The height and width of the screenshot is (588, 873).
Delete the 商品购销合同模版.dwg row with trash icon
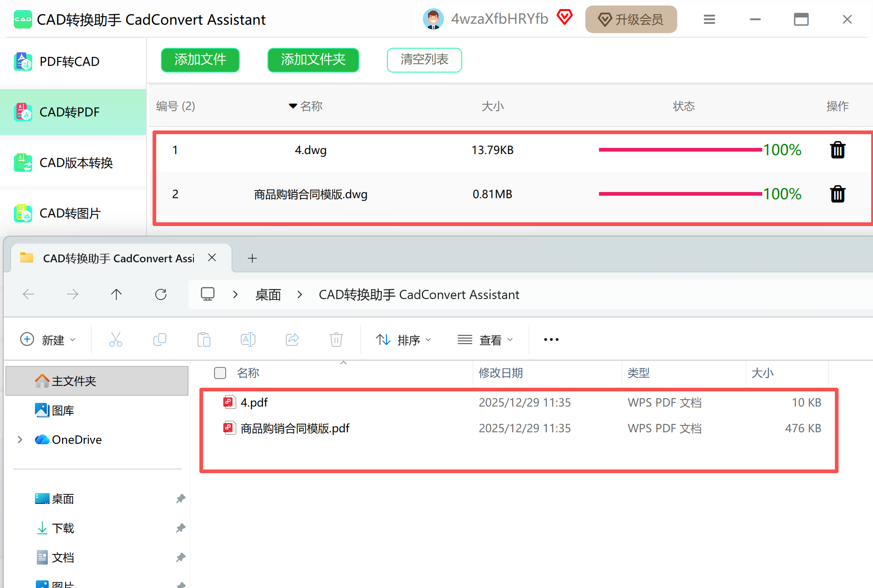(x=838, y=194)
